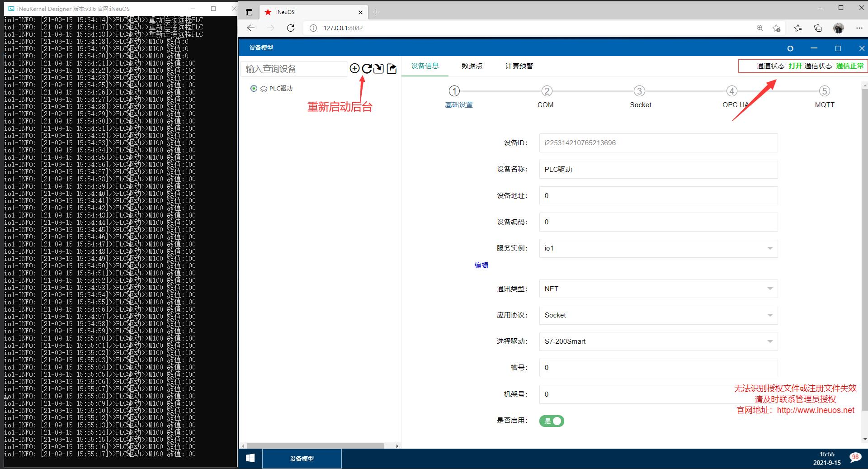
Task: Open the 服务实例 dropdown showing io1
Action: click(x=658, y=248)
